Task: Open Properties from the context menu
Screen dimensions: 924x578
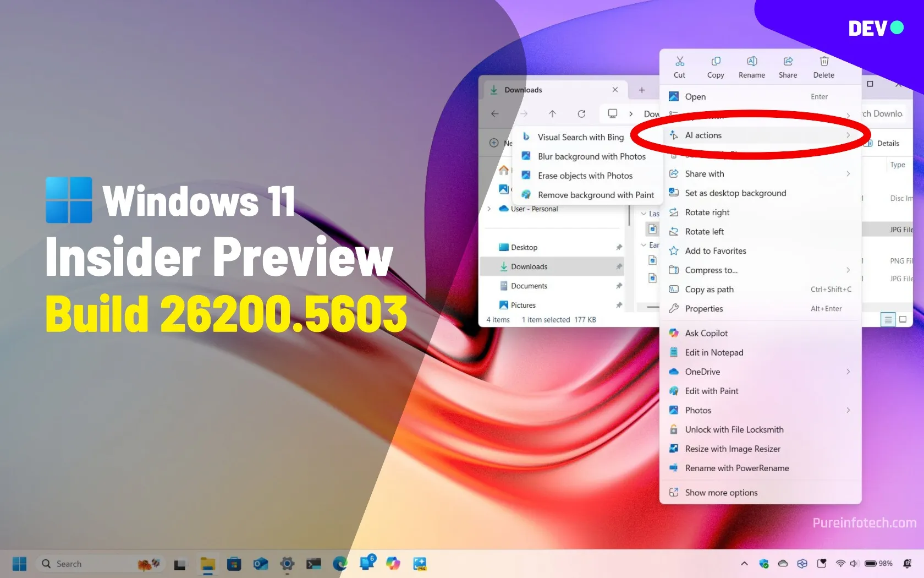Action: [x=760, y=309]
